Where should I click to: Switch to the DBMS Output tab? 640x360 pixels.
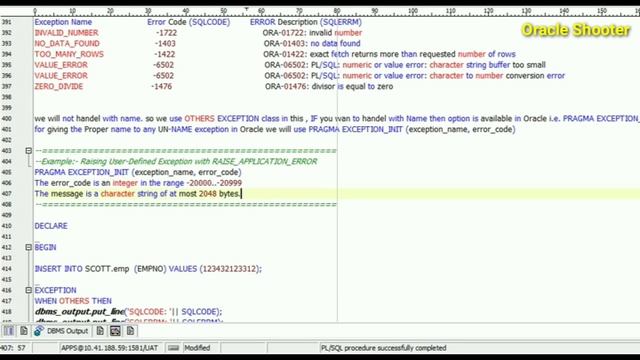61,331
